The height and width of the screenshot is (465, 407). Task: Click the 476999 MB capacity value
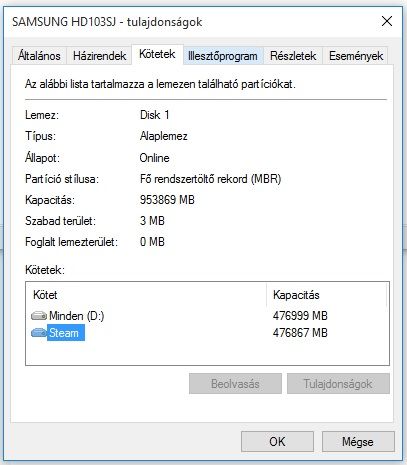(x=300, y=315)
